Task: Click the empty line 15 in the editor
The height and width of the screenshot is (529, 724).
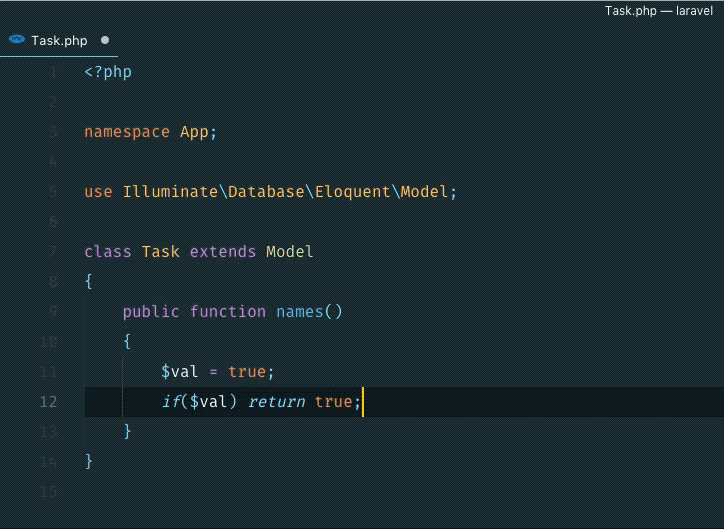Action: pos(300,492)
